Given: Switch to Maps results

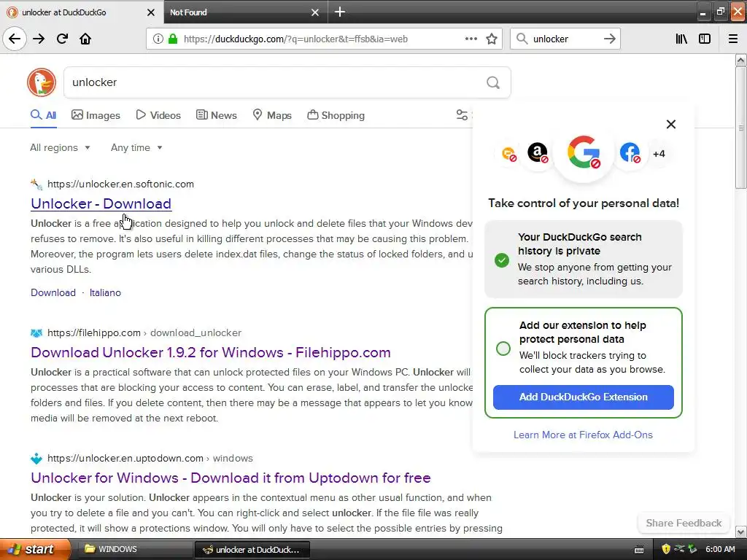Looking at the screenshot, I should pos(272,115).
